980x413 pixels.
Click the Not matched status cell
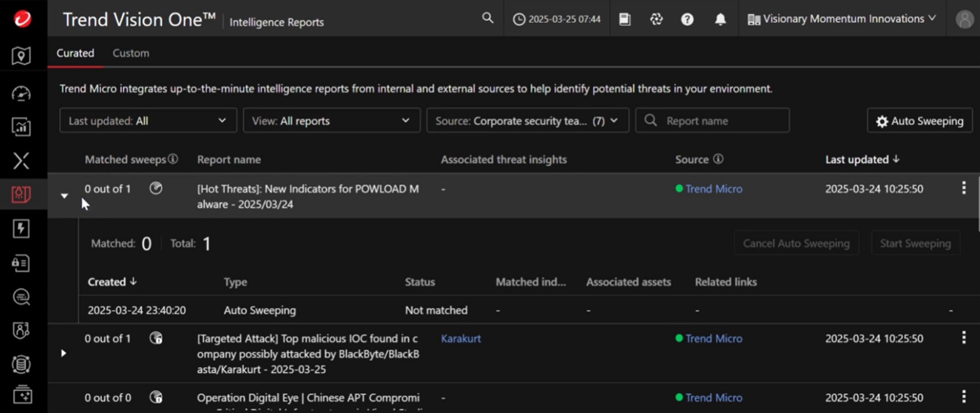tap(436, 310)
